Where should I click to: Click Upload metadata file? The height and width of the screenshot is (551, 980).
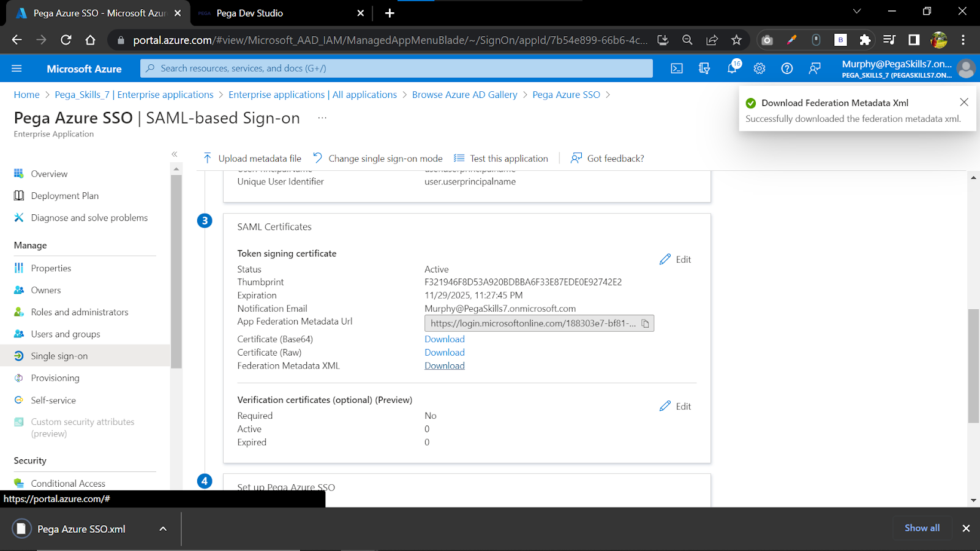pos(252,159)
